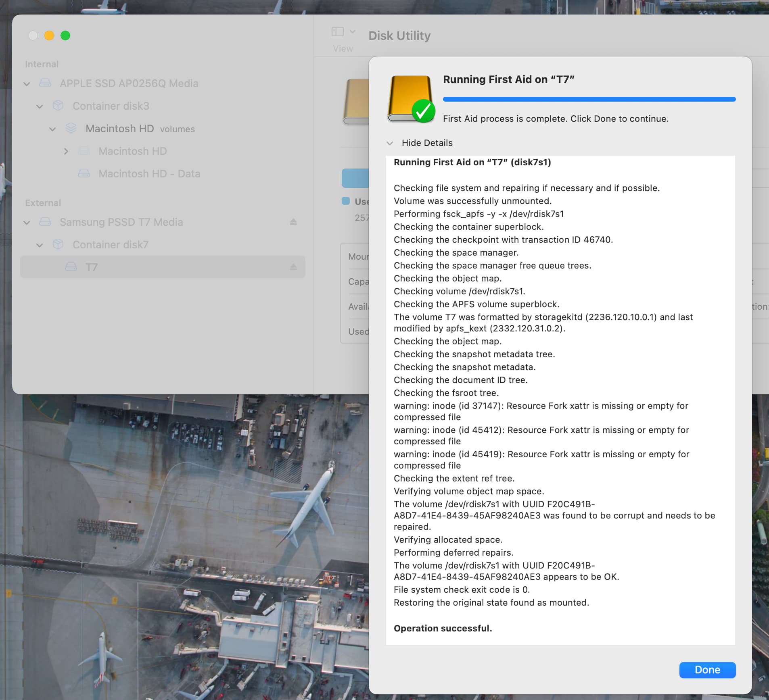Eject the T7 volume
This screenshot has width=769, height=700.
[x=293, y=267]
